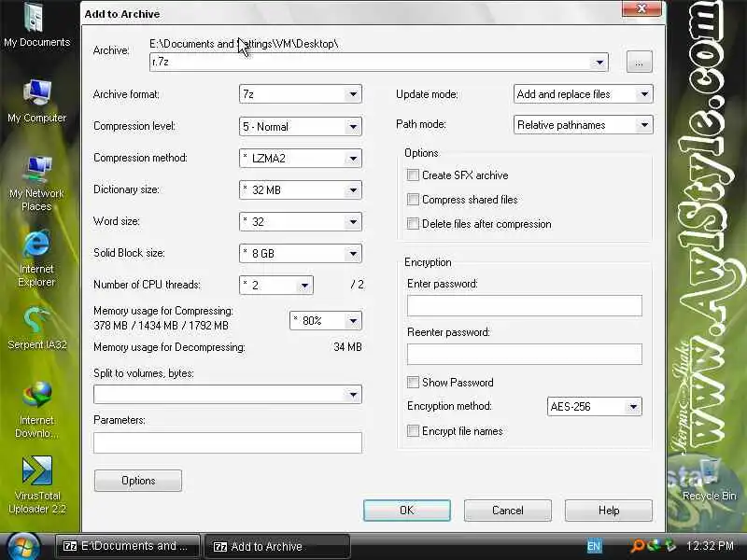Launch VirusTotal Uploader 2.2 from desktop
Image resolution: width=747 pixels, height=560 pixels.
click(x=36, y=484)
